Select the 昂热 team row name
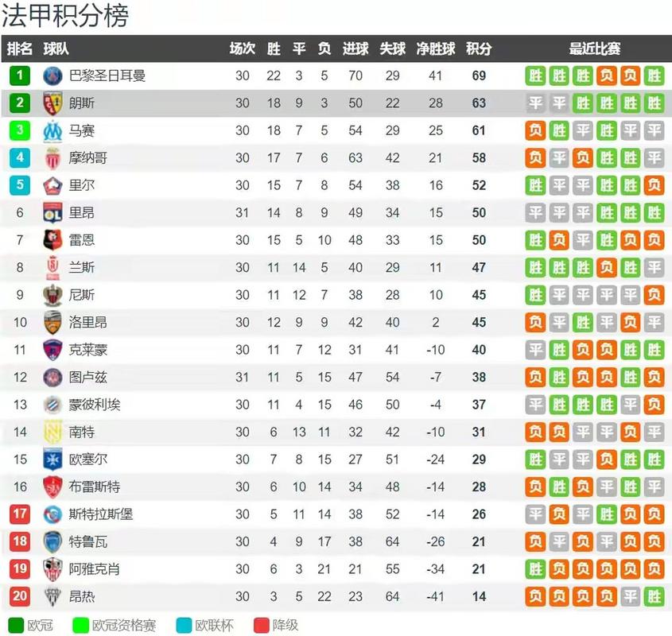The height and width of the screenshot is (636, 672). tap(81, 596)
